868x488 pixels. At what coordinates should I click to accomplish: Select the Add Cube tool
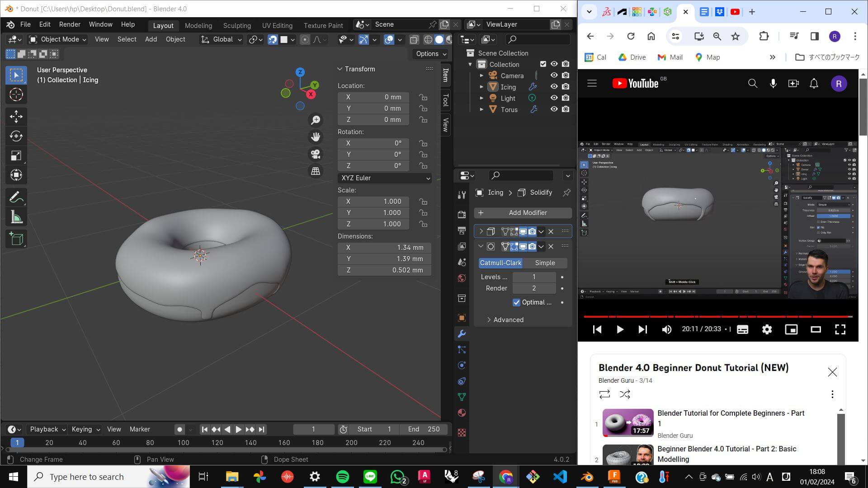click(16, 239)
